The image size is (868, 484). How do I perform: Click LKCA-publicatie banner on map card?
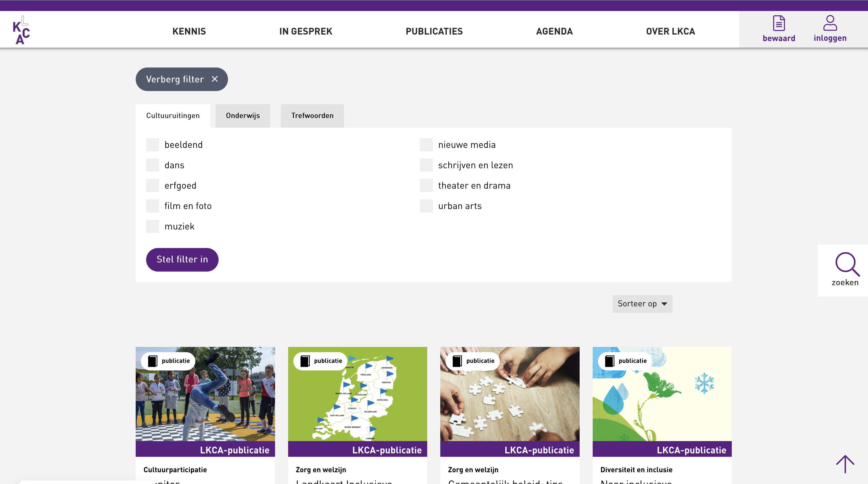pyautogui.click(x=357, y=449)
